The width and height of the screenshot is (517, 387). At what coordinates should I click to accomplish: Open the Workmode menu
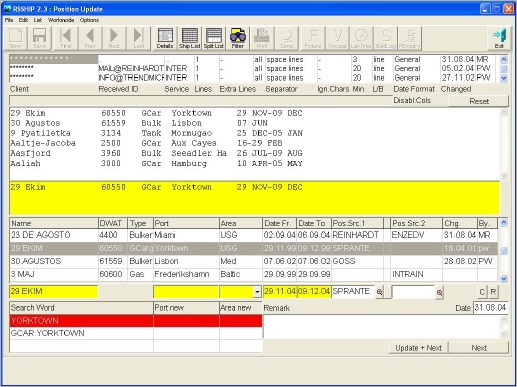(x=61, y=20)
